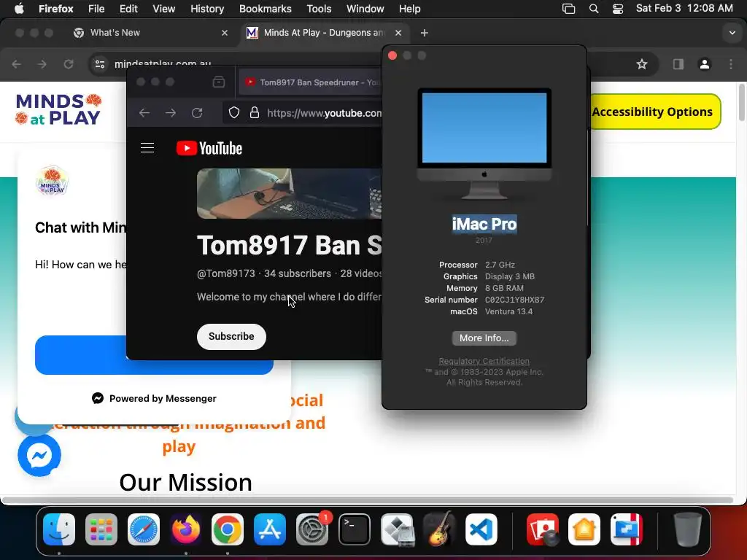
Task: Launch Safari from the Dock
Action: (144, 529)
